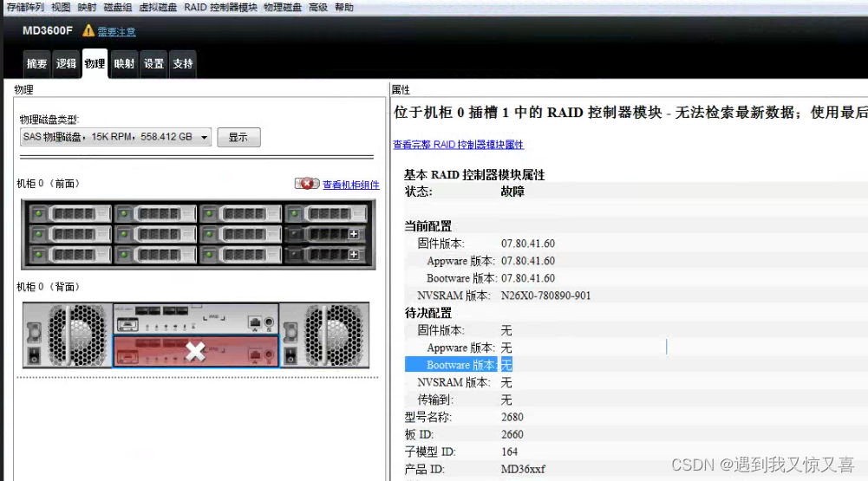The height and width of the screenshot is (481, 868).
Task: Select the left fan power supply module
Action: tap(68, 335)
